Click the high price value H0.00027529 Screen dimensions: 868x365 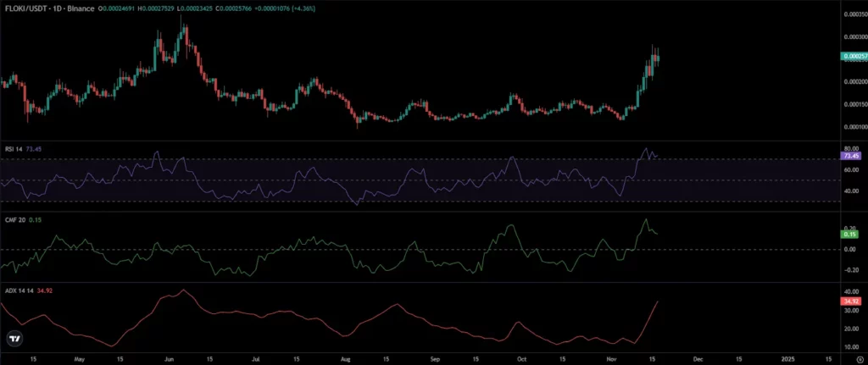point(156,9)
